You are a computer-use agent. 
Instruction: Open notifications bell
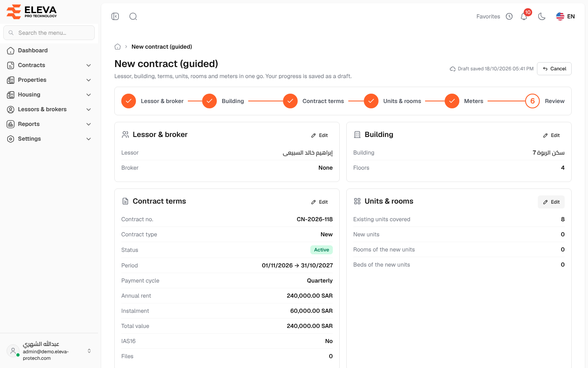[x=524, y=16]
